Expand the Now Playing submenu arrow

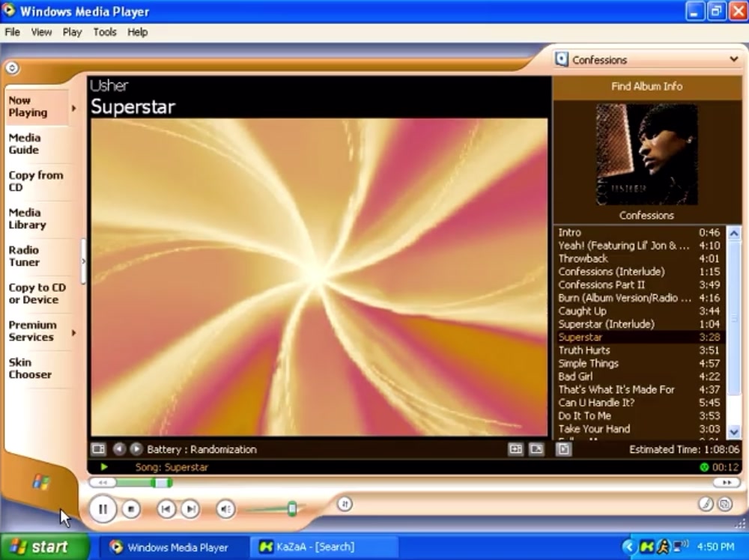click(73, 108)
